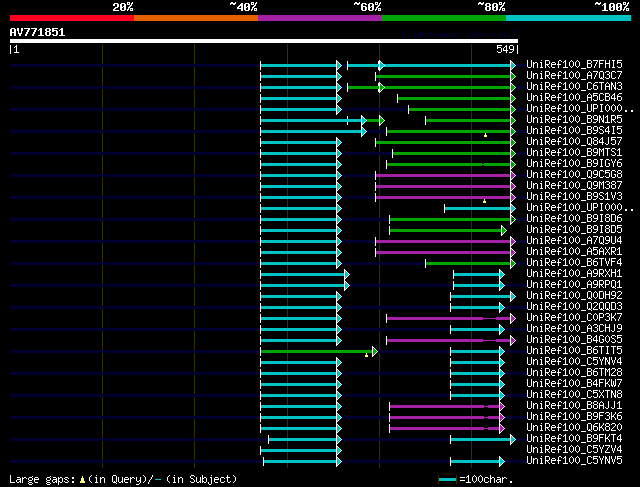This screenshot has width=640, height=487.
Task: Select the UniRef100_A9RPQ1 label
Action: click(574, 285)
